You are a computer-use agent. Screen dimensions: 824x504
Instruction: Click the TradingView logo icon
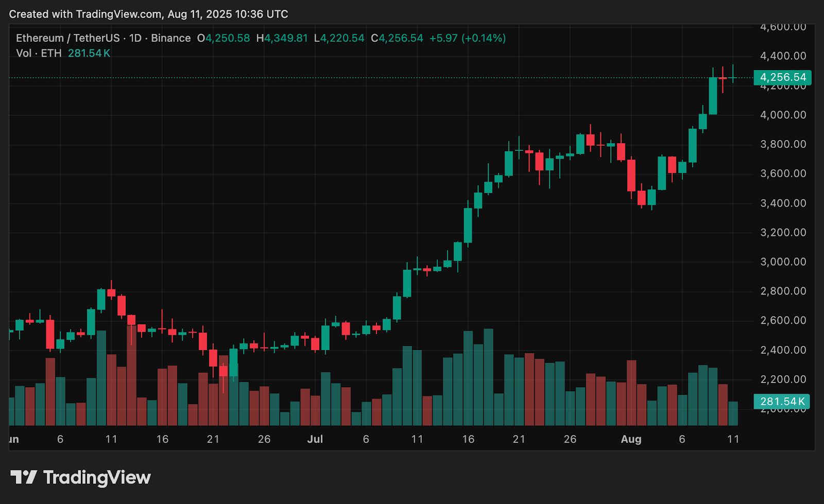[24, 477]
